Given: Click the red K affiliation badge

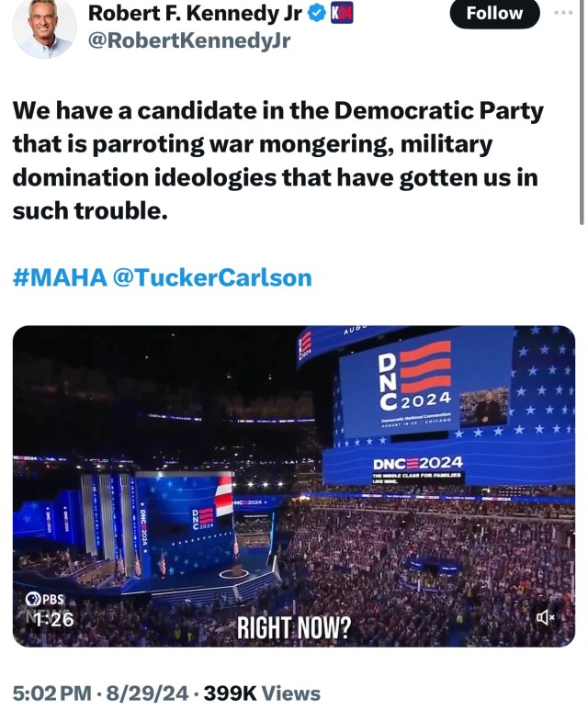Looking at the screenshot, I should coord(342,14).
